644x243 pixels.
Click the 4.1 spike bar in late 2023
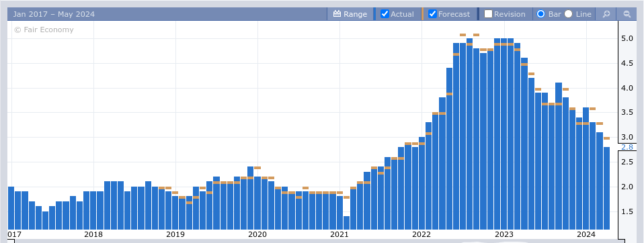559,156
